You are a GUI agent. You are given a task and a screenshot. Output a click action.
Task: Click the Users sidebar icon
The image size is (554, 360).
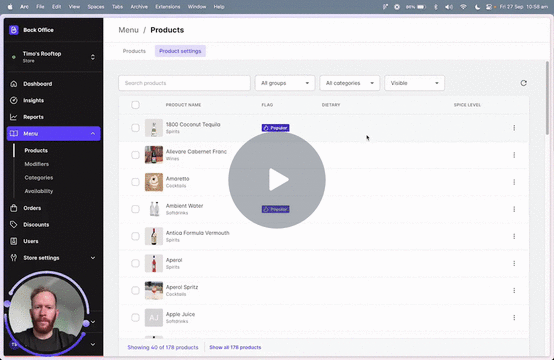pyautogui.click(x=14, y=241)
